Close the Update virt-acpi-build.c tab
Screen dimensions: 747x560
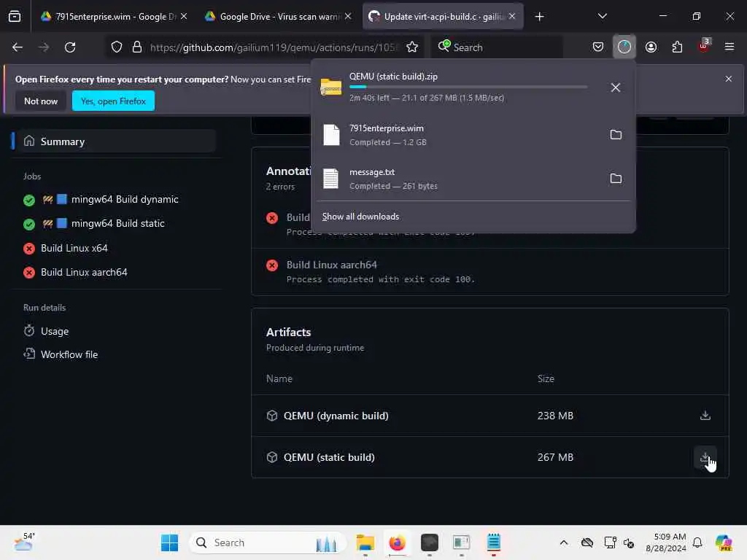tap(511, 16)
